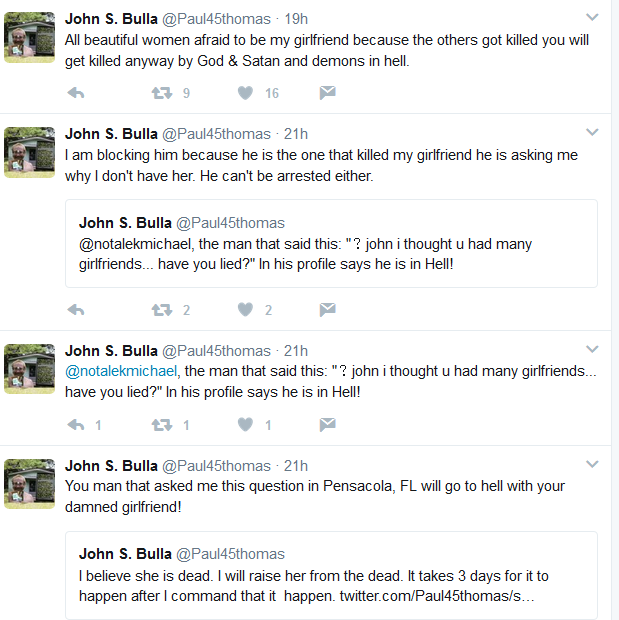Retweet the 'I am blocking him' tweet
The height and width of the screenshot is (620, 619).
162,310
